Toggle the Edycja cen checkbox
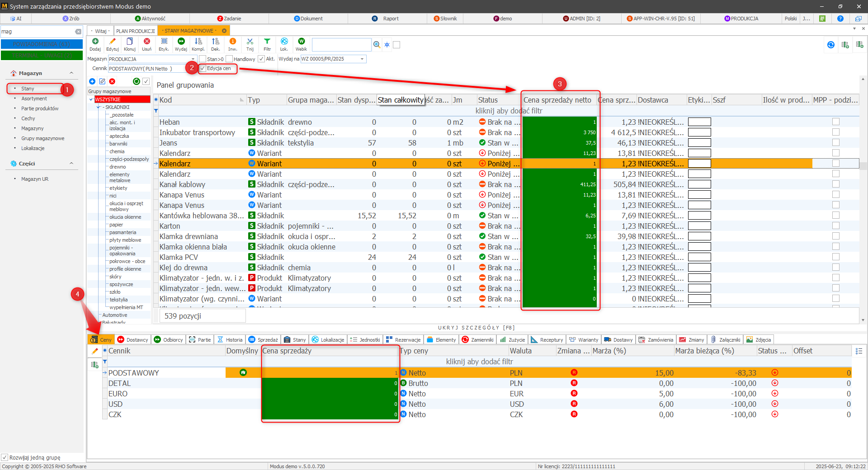The width and height of the screenshot is (868, 470). coord(203,69)
